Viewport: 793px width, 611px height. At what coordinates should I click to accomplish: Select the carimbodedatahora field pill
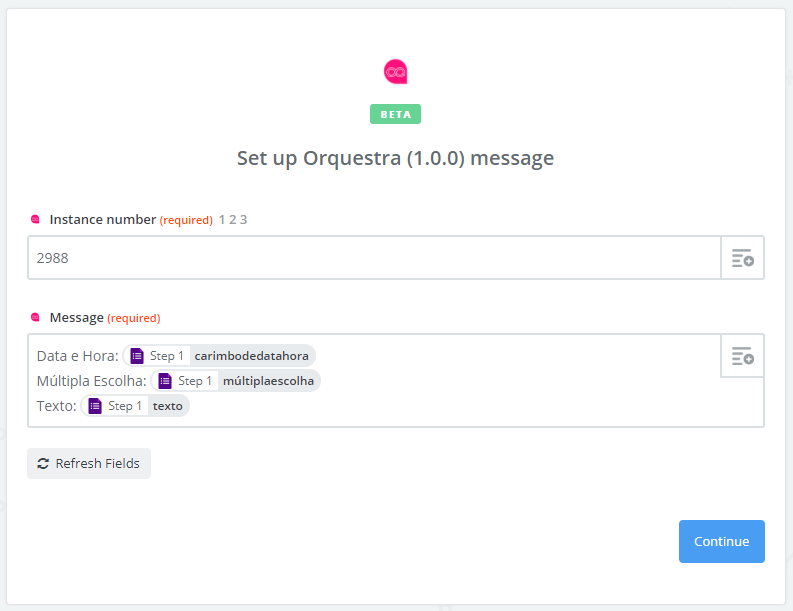click(219, 356)
